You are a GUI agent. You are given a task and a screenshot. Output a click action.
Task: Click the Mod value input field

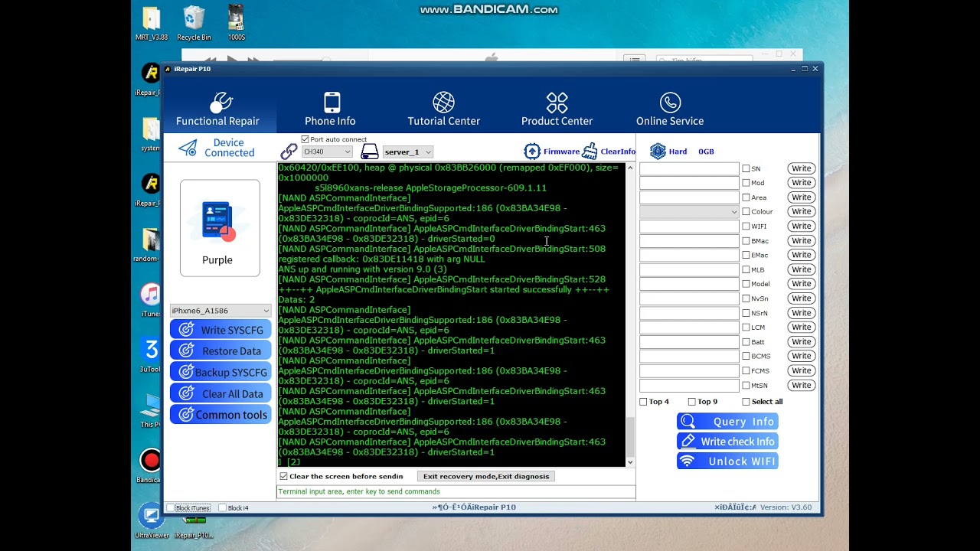pos(689,183)
